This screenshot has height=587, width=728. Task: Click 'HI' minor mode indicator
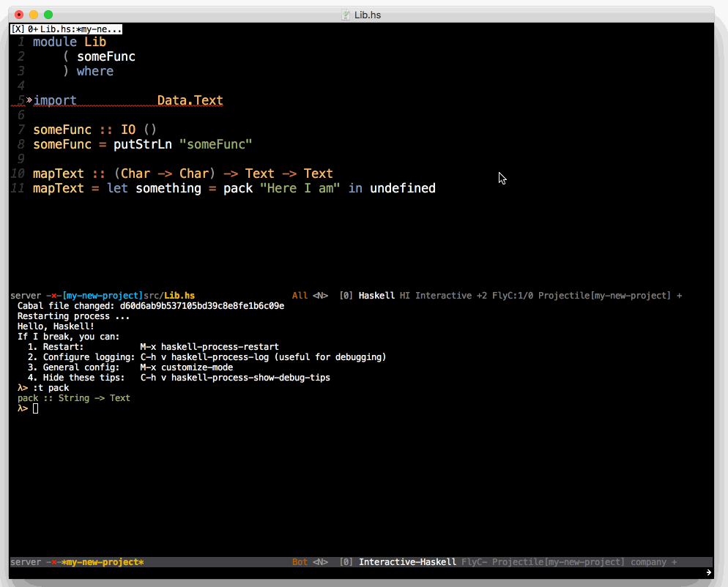click(405, 296)
